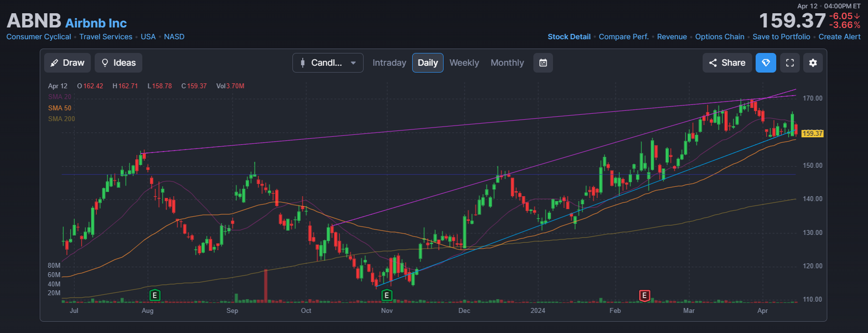Open the Stock Detail link
The width and height of the screenshot is (868, 333).
pyautogui.click(x=569, y=37)
